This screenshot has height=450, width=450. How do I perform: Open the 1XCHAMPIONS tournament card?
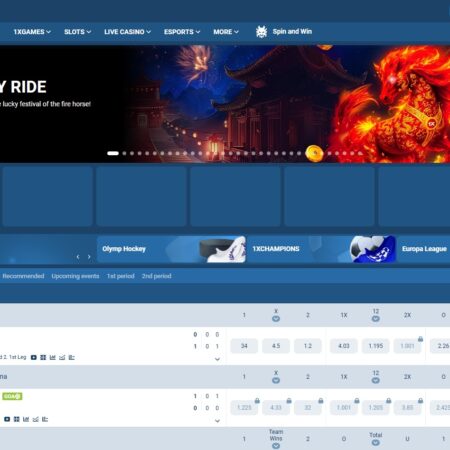pyautogui.click(x=321, y=249)
